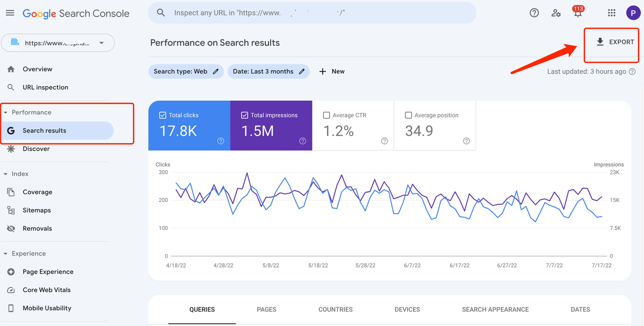
Task: Switch to the Countries tab
Action: [336, 309]
